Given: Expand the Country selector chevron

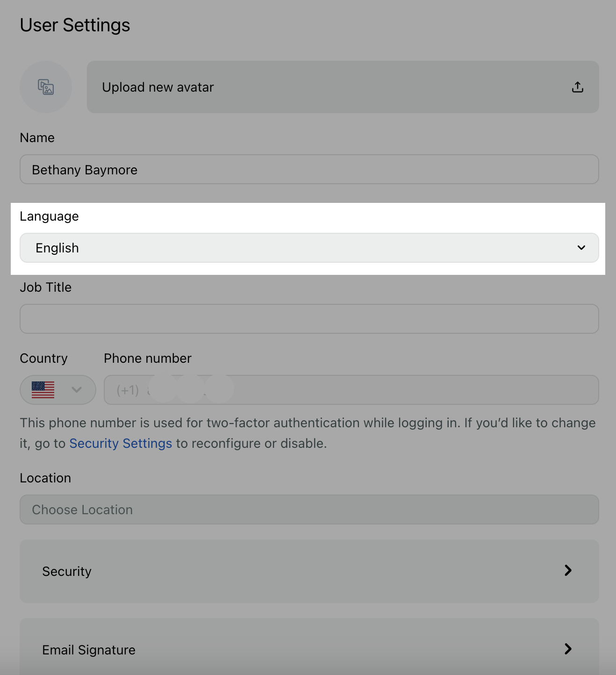Looking at the screenshot, I should (77, 390).
